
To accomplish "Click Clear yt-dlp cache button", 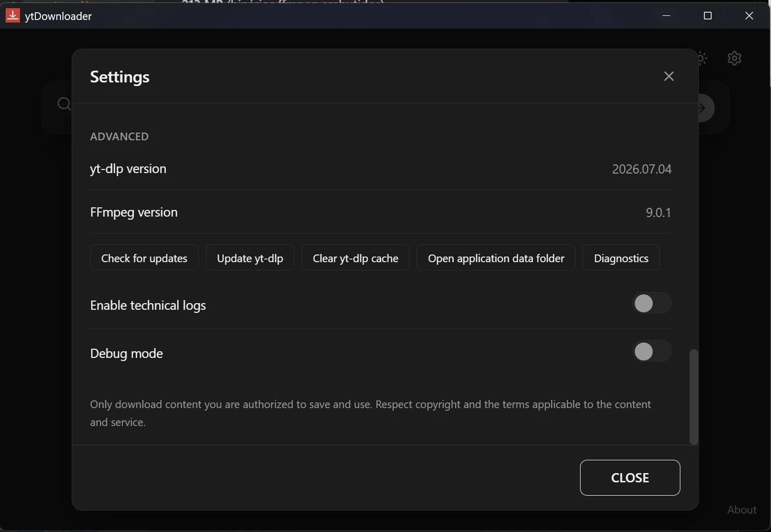I will coord(355,258).
